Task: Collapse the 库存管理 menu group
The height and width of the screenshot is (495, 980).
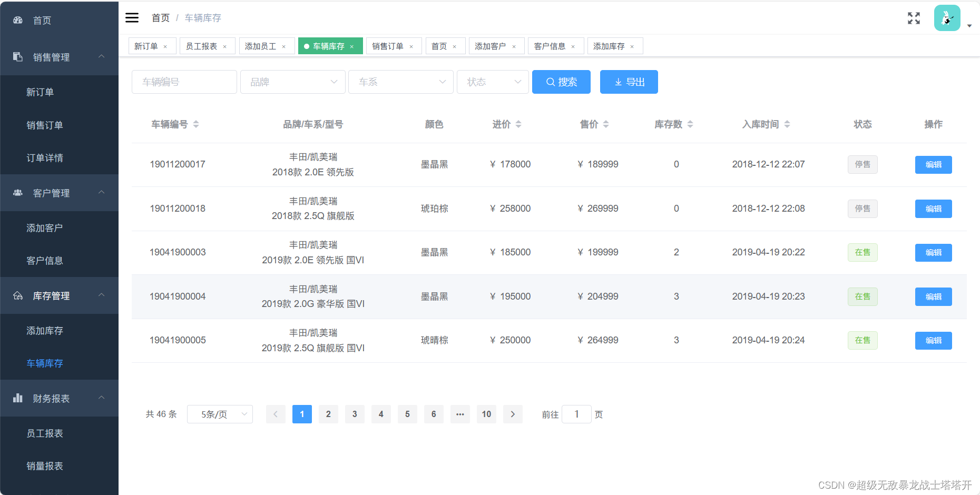Action: click(x=102, y=295)
